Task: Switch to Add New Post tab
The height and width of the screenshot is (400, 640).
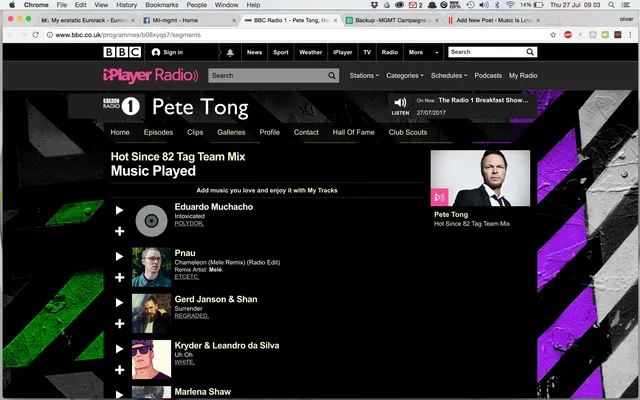Action: click(494, 20)
